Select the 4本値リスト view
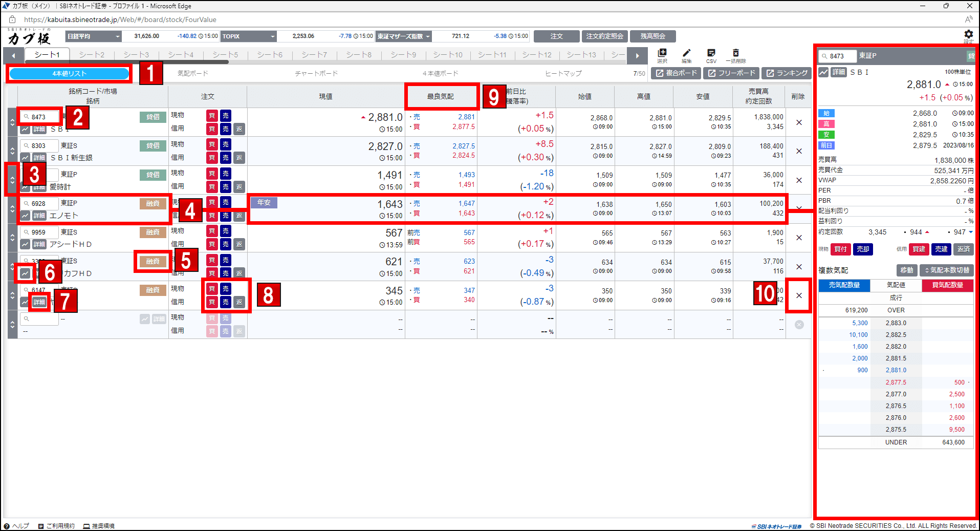980x531 pixels. (x=70, y=74)
